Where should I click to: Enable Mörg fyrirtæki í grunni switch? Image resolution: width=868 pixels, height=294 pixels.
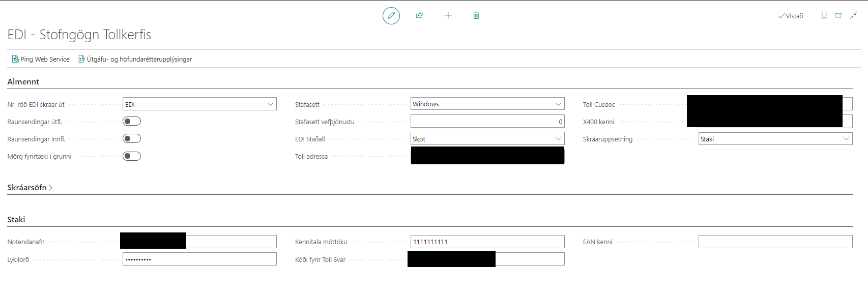132,156
